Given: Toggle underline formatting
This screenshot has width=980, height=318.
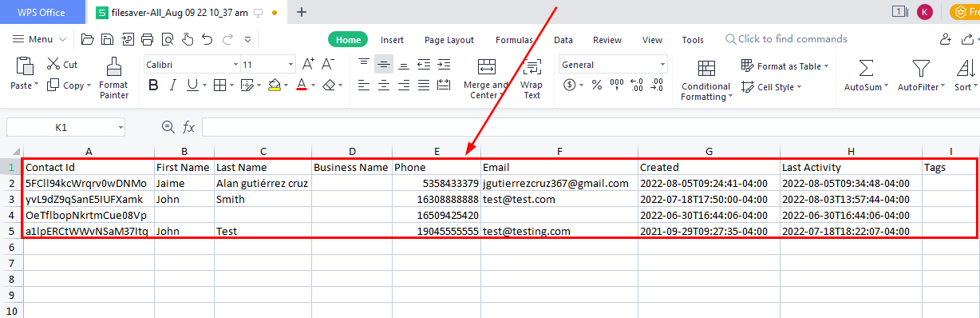Looking at the screenshot, I should [192, 85].
